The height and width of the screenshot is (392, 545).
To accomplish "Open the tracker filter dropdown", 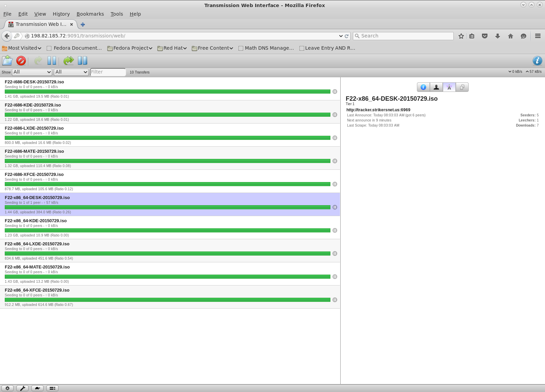I will (71, 72).
